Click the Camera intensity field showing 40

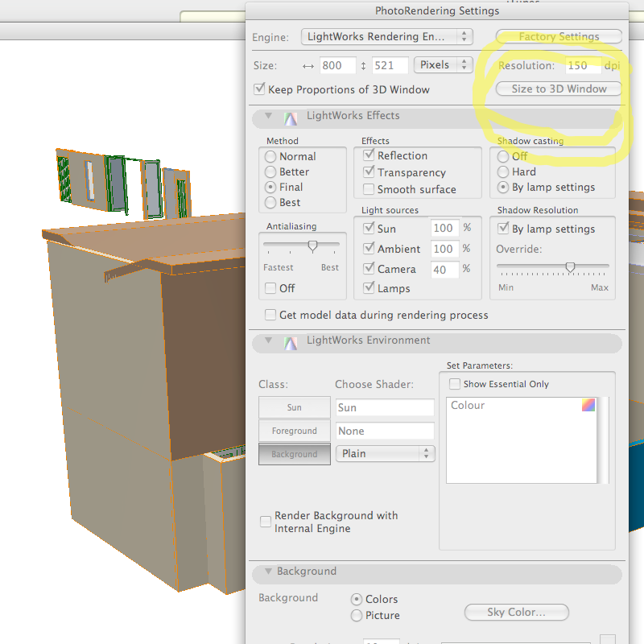point(445,270)
